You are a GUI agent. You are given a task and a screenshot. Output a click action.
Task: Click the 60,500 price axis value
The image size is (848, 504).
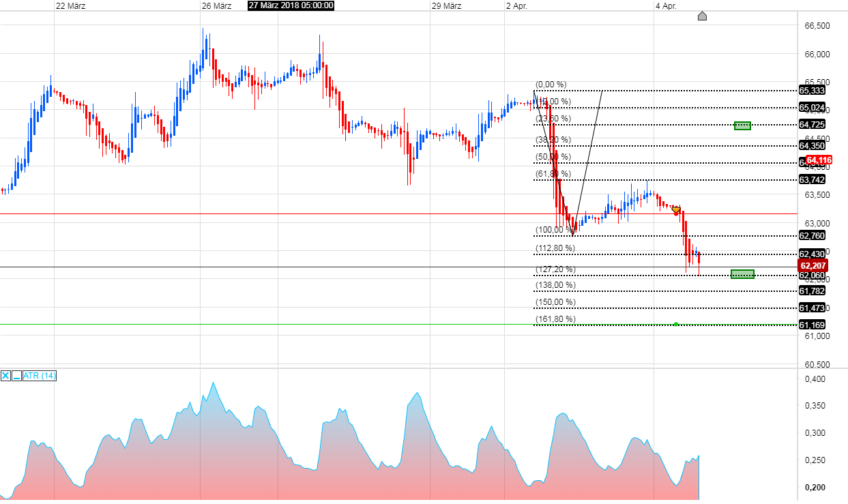pyautogui.click(x=817, y=364)
